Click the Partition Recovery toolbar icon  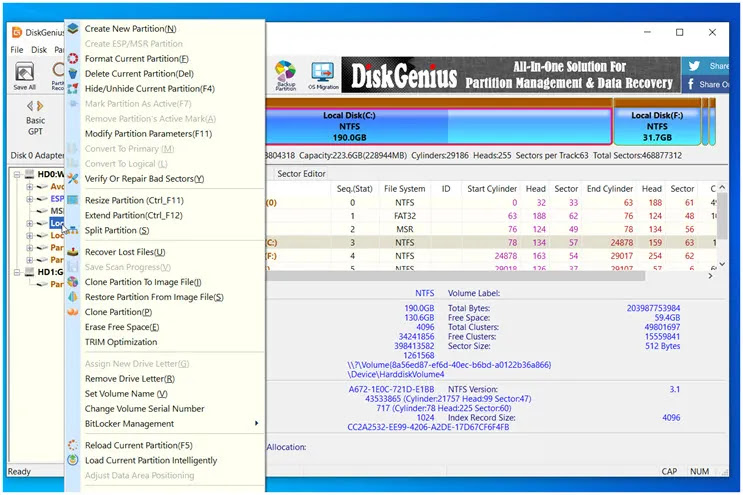point(58,76)
